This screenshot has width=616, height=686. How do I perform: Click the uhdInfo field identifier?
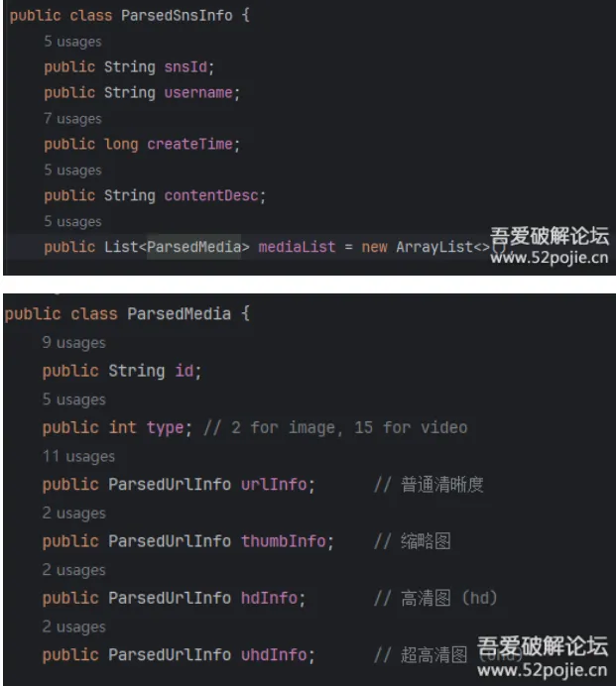pyautogui.click(x=274, y=655)
